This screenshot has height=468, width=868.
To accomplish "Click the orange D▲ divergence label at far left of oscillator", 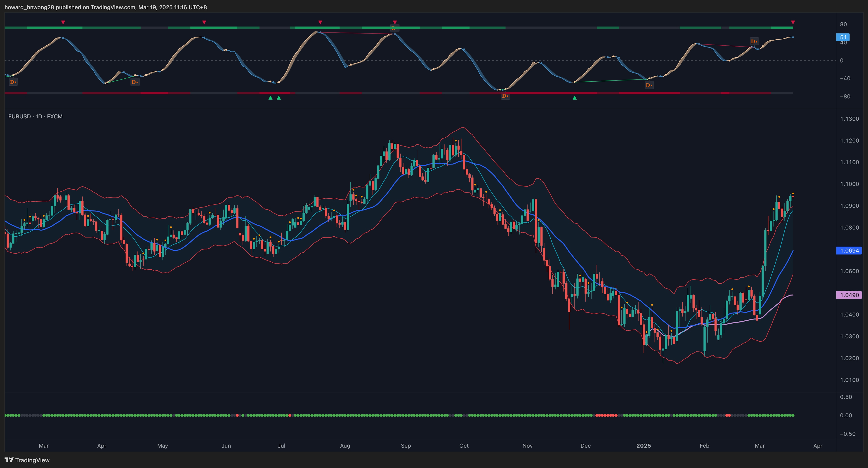I will pos(14,82).
